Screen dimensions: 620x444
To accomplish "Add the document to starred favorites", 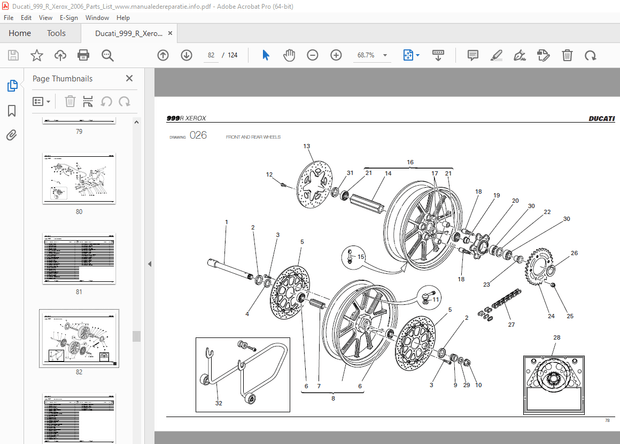I will [37, 55].
